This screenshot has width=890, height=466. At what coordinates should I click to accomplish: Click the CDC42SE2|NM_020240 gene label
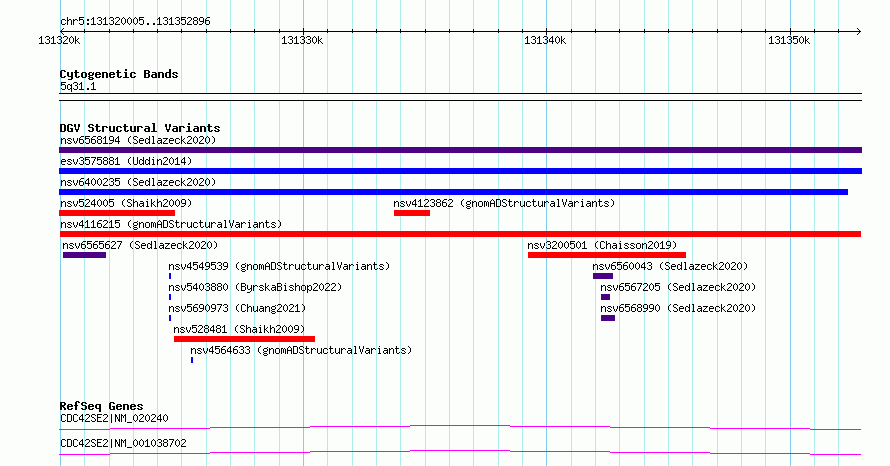point(114,418)
